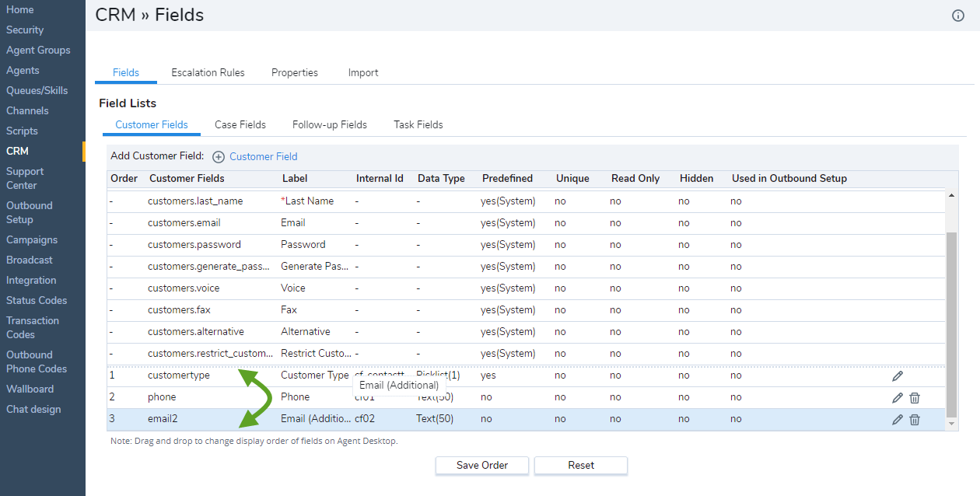This screenshot has width=980, height=496.
Task: Click the Order column header
Action: pos(124,179)
